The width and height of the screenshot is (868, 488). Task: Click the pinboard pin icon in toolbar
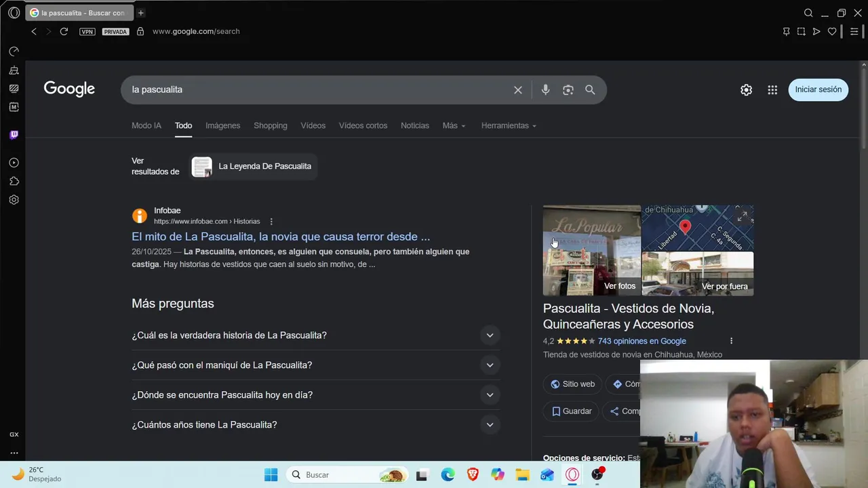786,31
